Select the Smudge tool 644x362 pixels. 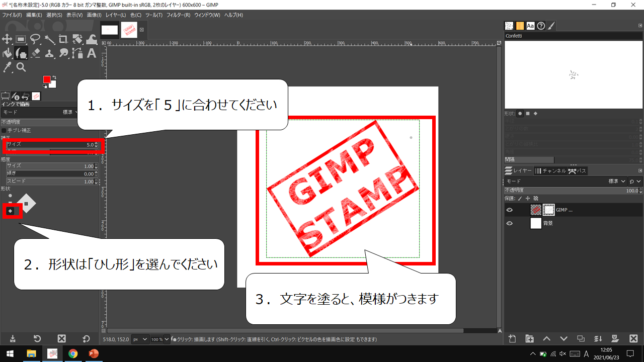pos(63,53)
